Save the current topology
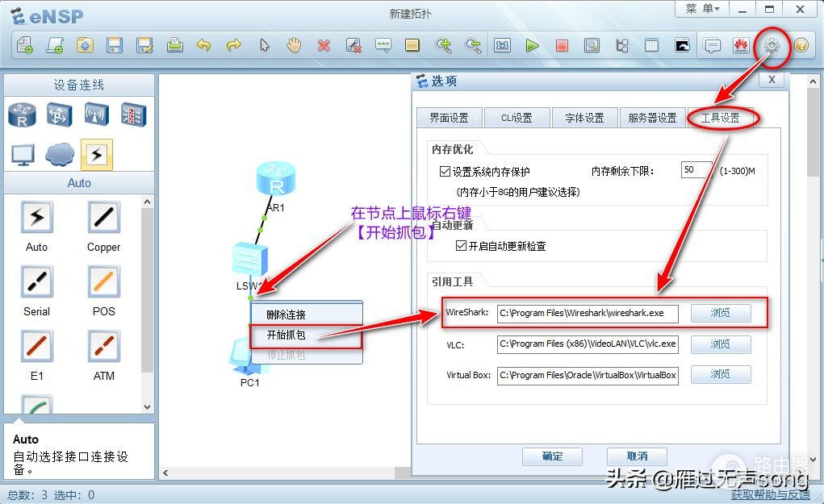The height and width of the screenshot is (504, 824). (115, 46)
